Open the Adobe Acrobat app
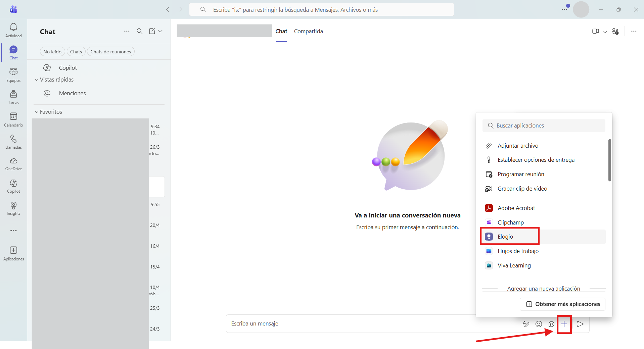This screenshot has height=349, width=644. (544, 208)
